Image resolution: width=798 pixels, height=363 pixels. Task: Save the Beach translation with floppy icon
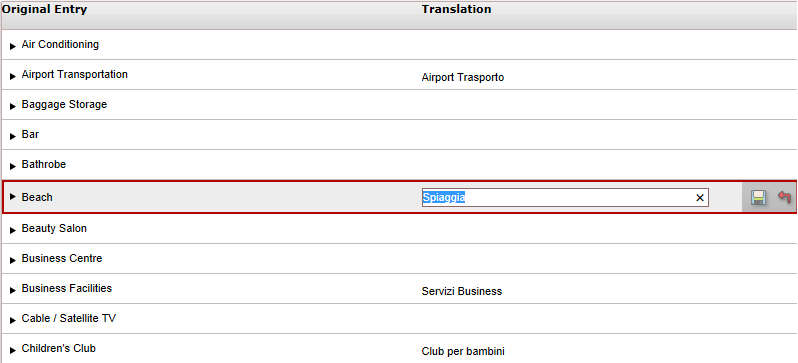758,198
